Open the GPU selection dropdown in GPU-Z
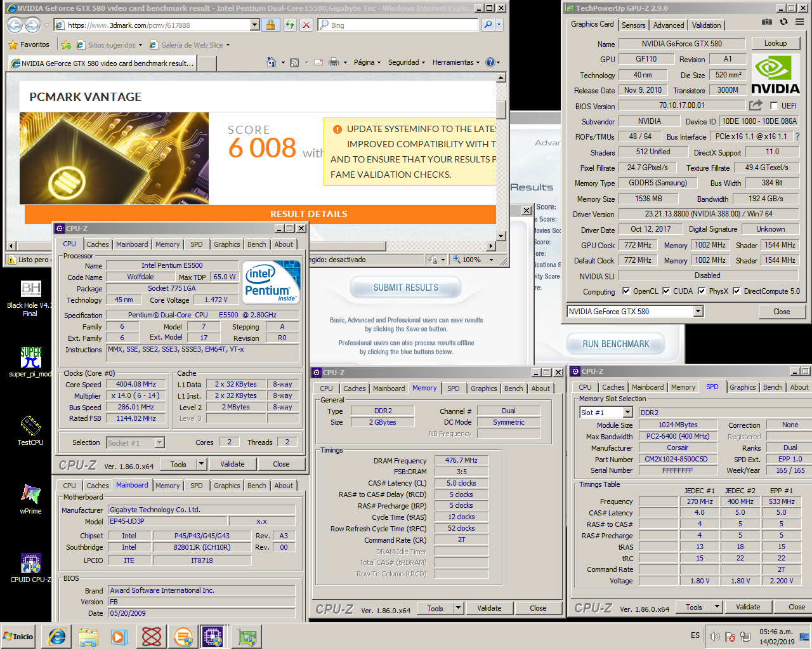 coord(698,312)
